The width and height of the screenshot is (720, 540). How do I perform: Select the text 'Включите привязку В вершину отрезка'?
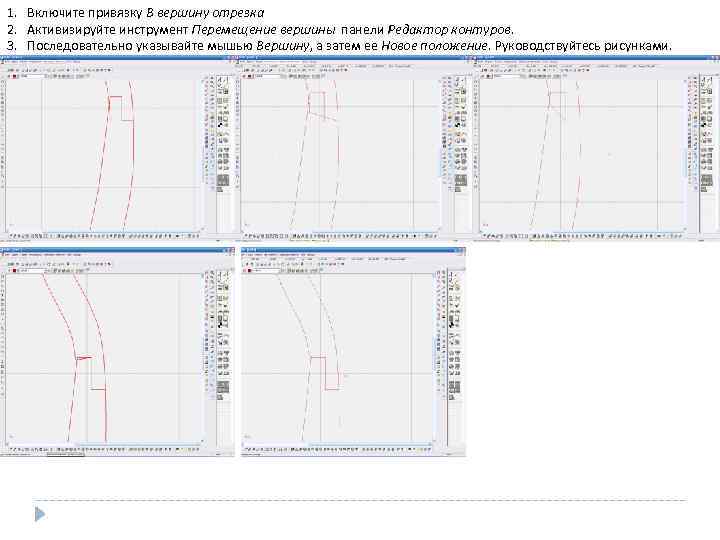[x=146, y=13]
